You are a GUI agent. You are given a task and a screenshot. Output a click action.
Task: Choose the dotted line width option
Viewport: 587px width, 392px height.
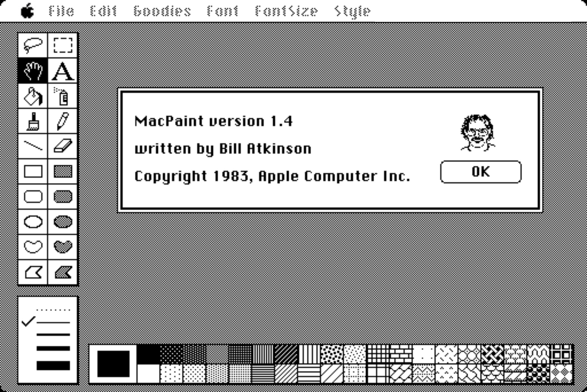(x=53, y=310)
